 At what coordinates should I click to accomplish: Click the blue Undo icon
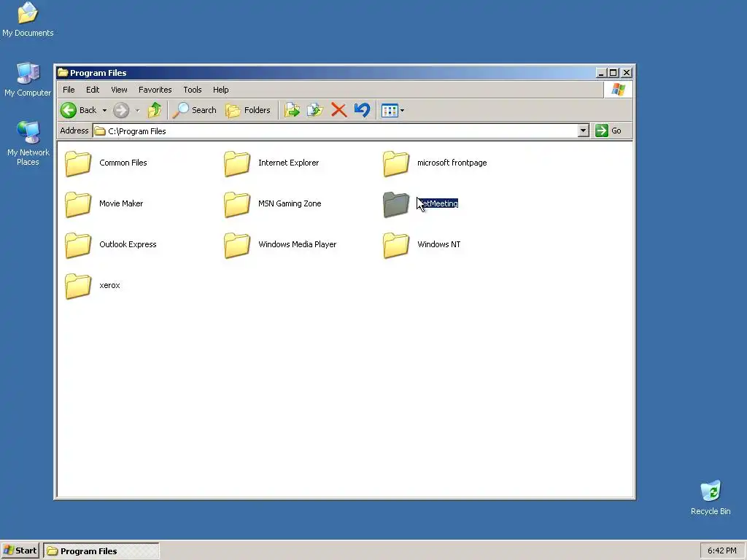362,110
